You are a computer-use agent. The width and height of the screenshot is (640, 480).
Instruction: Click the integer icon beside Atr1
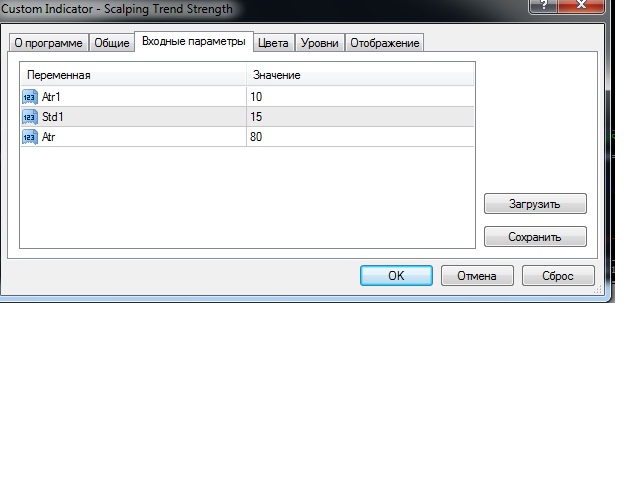(x=30, y=97)
